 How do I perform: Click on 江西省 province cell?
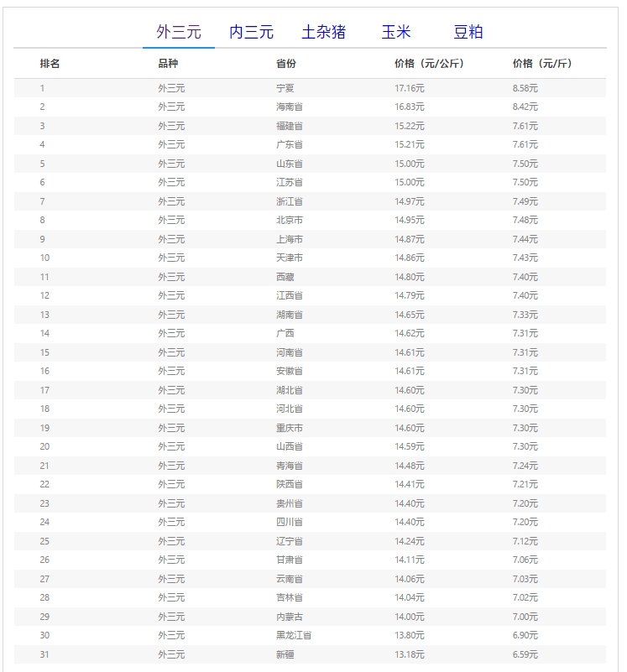[x=290, y=295]
